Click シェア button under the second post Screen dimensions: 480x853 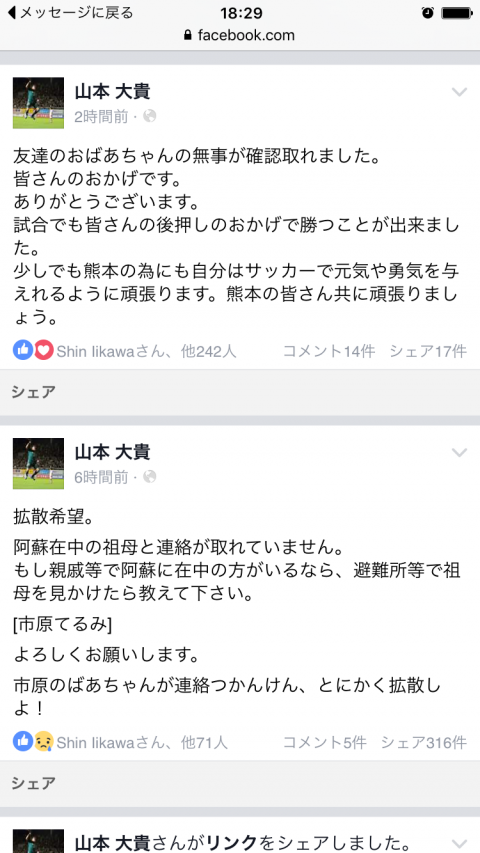coord(33,783)
